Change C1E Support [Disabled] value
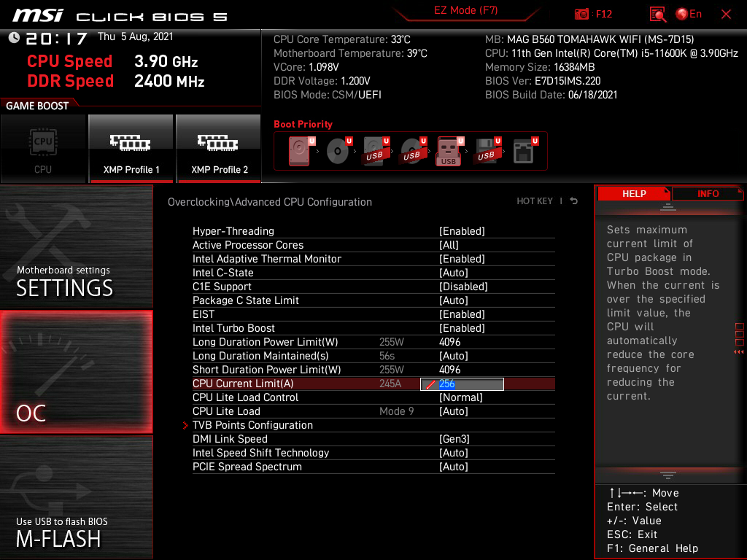 (463, 286)
